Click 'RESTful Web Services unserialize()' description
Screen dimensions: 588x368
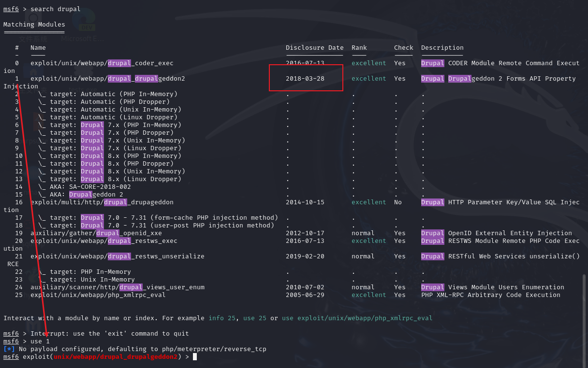[500, 256]
